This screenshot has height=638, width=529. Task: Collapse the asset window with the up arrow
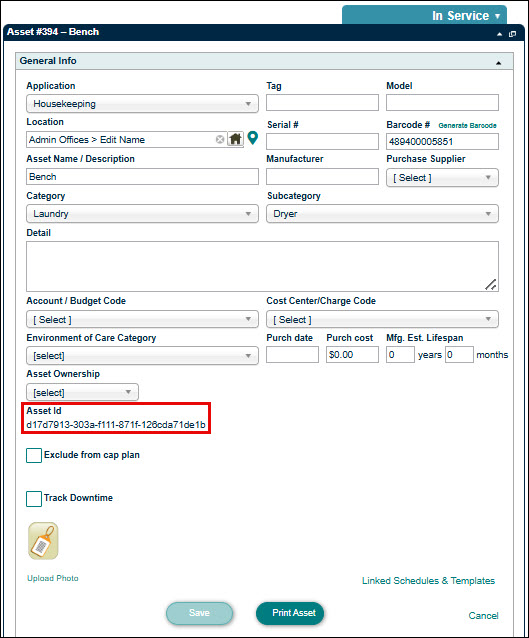coord(500,34)
